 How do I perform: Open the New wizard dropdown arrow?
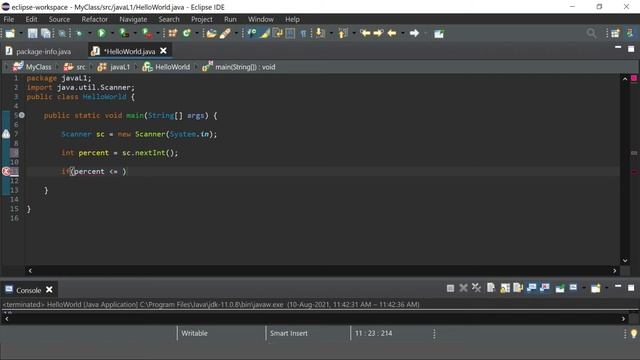pyautogui.click(x=20, y=33)
